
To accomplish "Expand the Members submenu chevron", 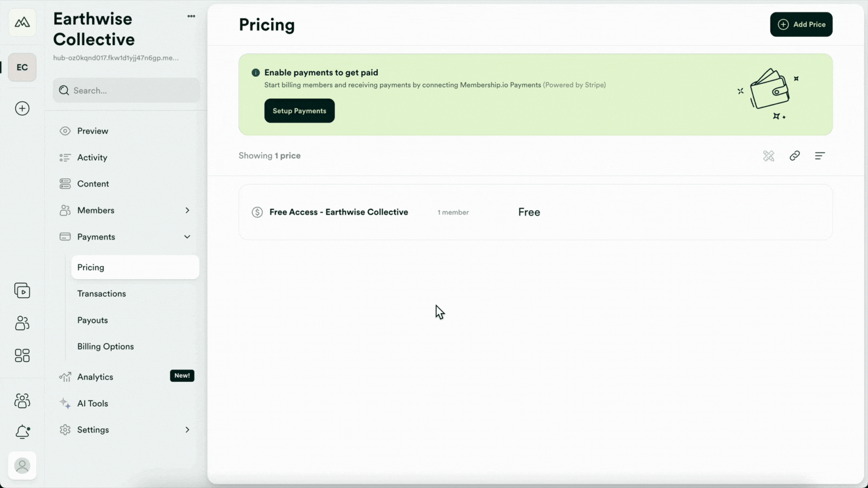I will tap(187, 210).
